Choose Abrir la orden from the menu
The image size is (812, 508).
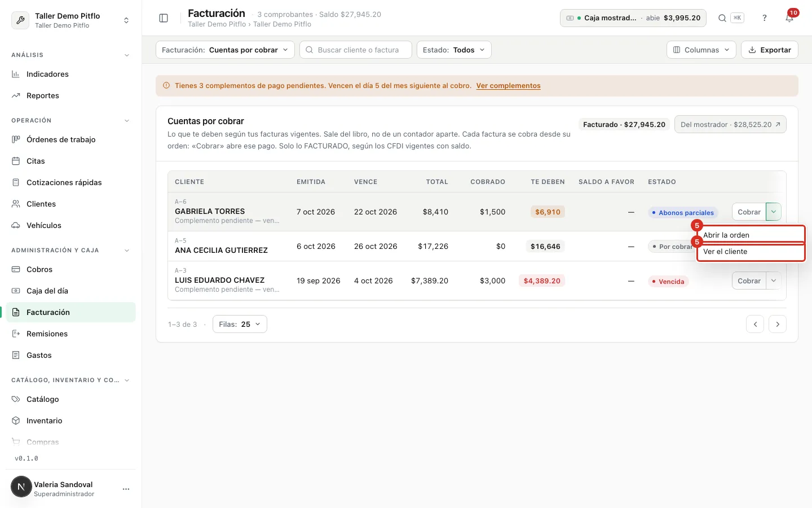click(751, 235)
